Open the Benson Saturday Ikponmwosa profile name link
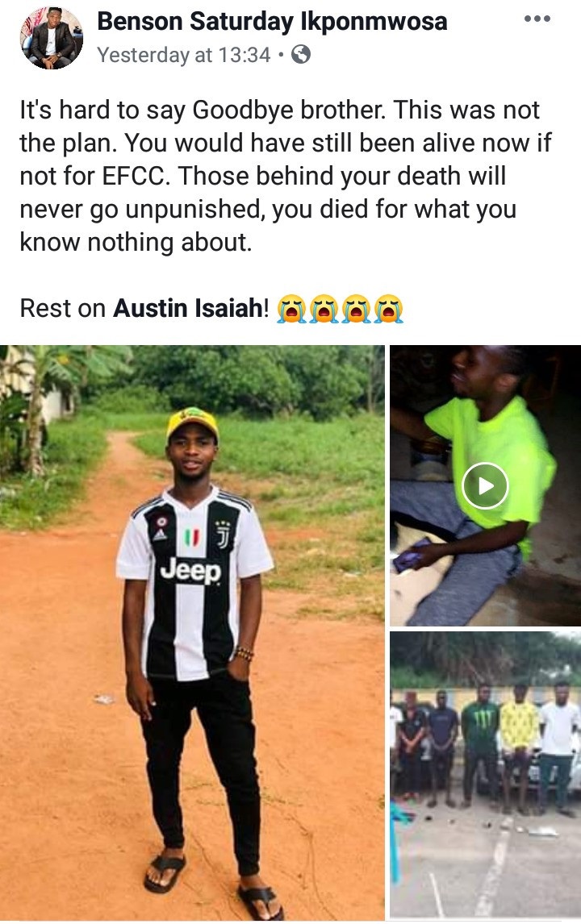Image resolution: width=581 pixels, height=924 pixels. point(272,21)
